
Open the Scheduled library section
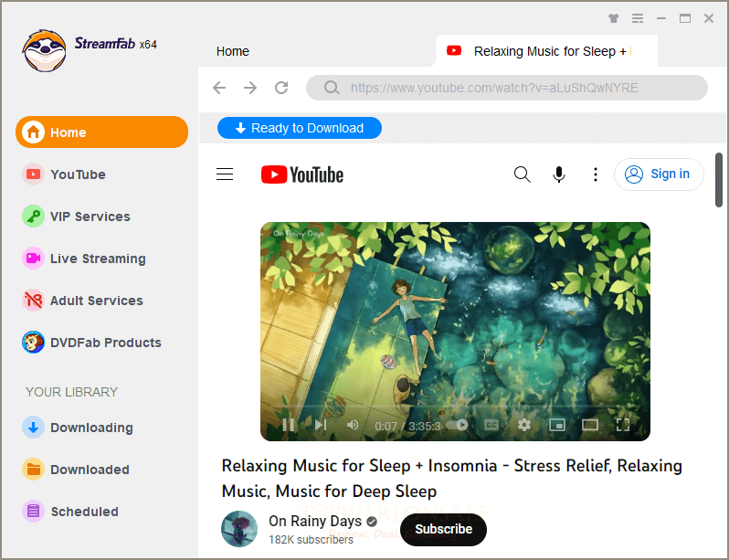click(x=70, y=512)
